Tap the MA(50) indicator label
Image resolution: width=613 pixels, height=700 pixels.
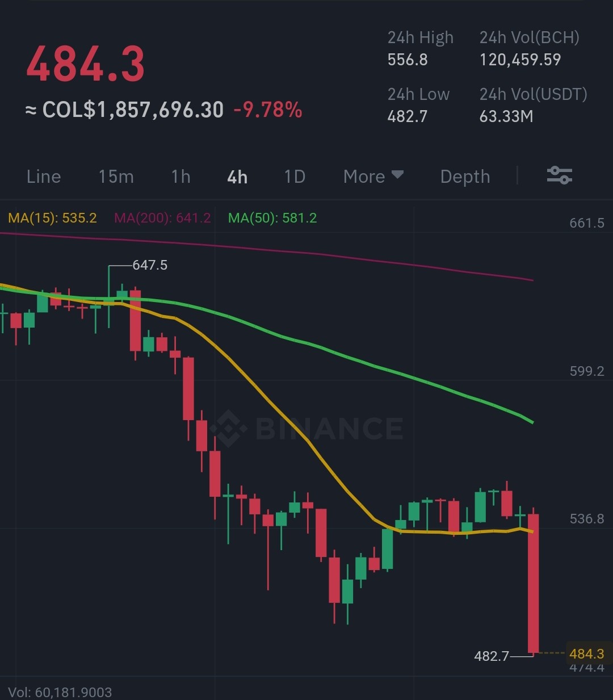272,218
